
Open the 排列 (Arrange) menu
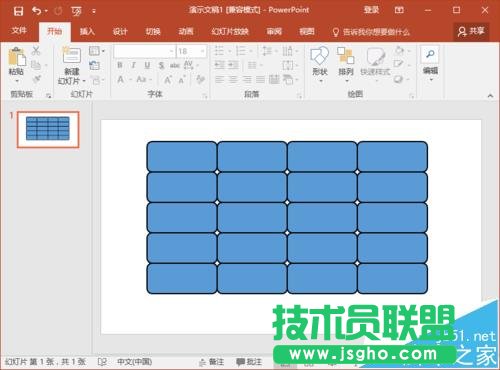tap(346, 64)
